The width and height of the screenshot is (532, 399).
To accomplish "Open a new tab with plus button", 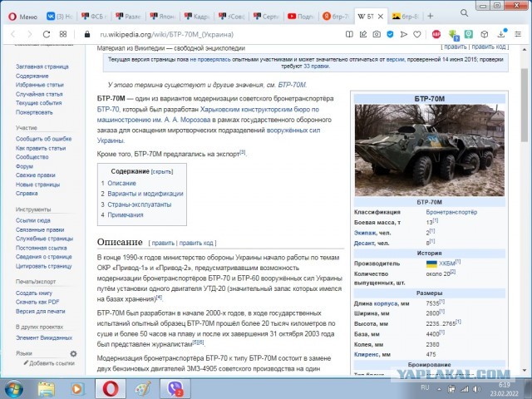I will pos(431,16).
